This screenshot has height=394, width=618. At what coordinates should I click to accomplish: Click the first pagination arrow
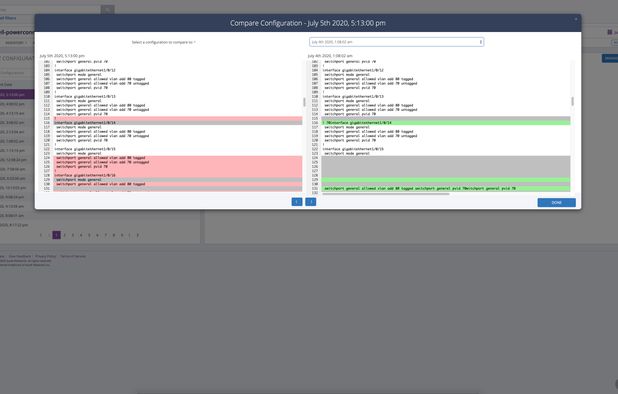pos(41,235)
